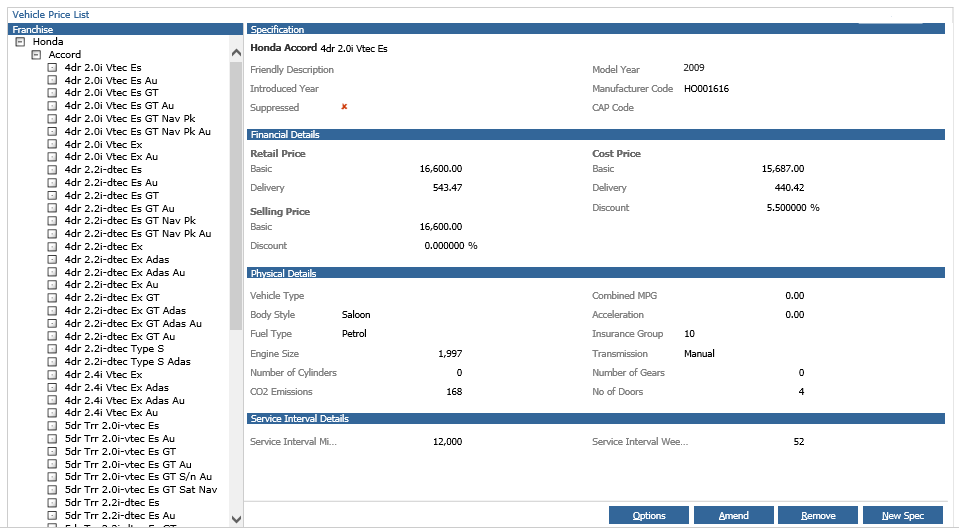Click the Cost Delivery 440.42 value
The image size is (959, 528).
point(790,188)
